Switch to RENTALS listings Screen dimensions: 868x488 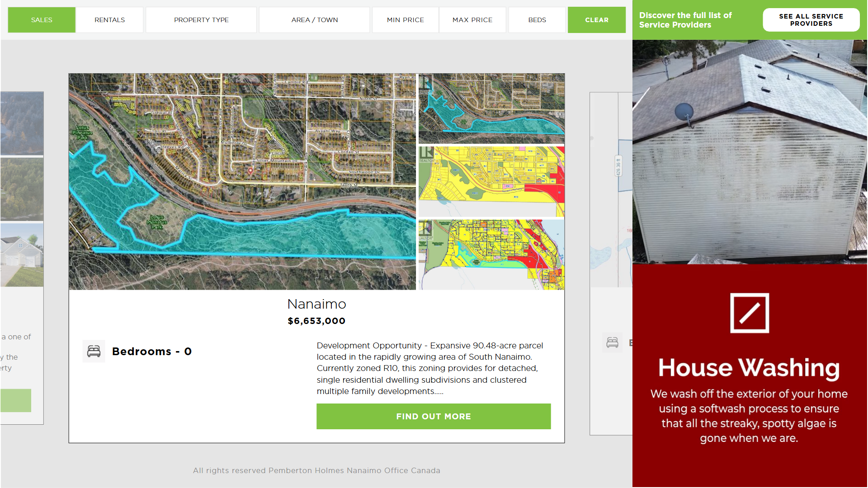coord(109,20)
